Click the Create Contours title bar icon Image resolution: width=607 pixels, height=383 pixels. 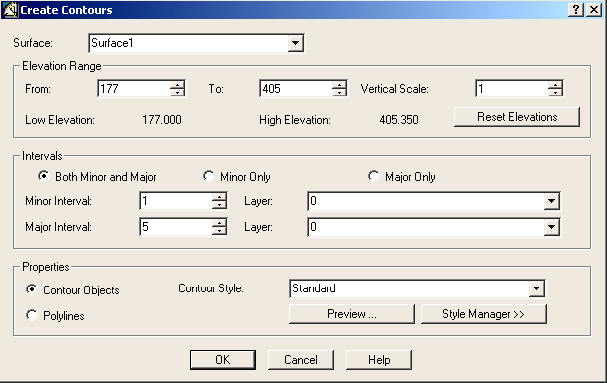(10, 10)
